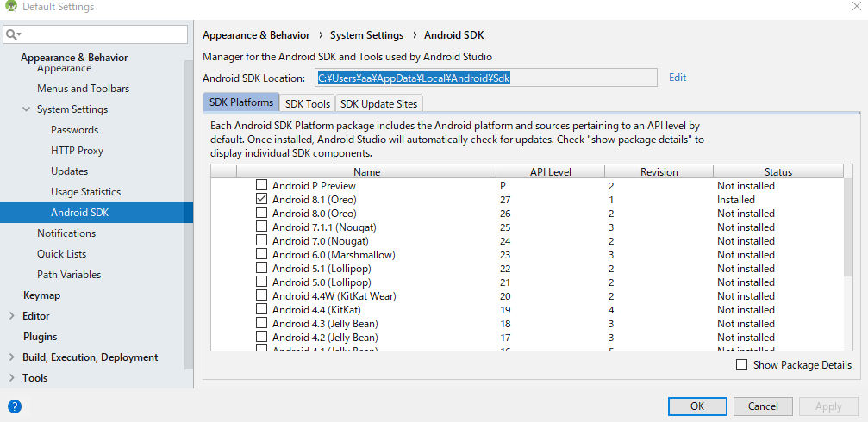The height and width of the screenshot is (422, 868).
Task: Expand Build, Execution, Deployment section
Action: coord(12,357)
